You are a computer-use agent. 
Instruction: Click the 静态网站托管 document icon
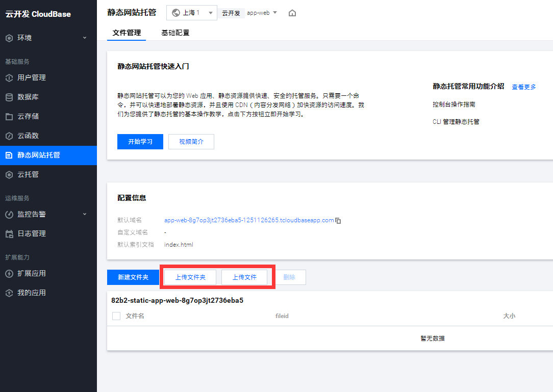(9, 155)
